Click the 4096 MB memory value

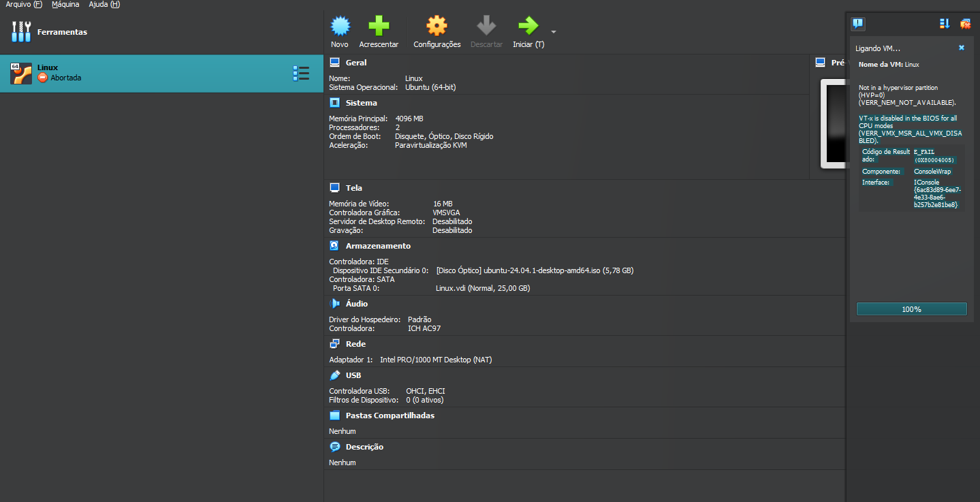click(x=409, y=119)
